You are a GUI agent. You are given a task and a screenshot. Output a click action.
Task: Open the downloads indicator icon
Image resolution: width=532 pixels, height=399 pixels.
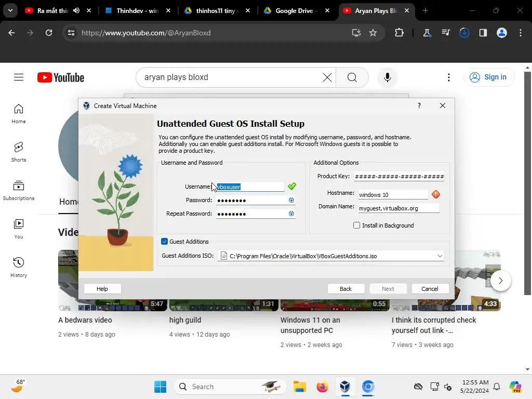[x=464, y=33]
